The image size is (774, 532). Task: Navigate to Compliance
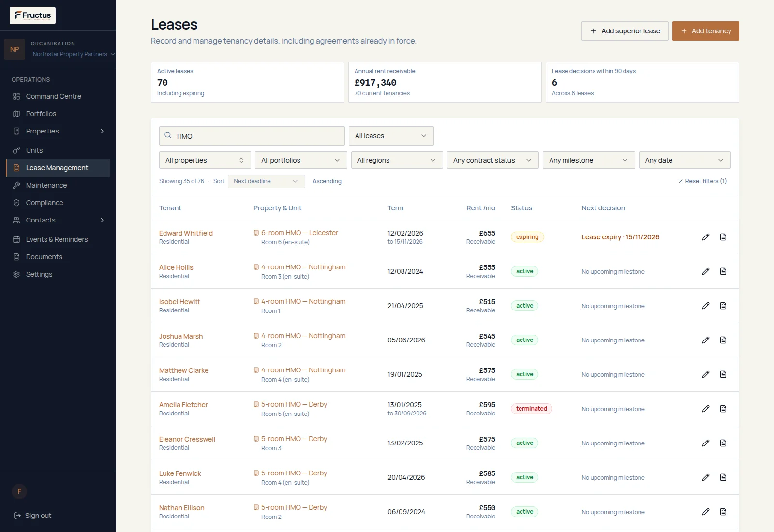58,203
